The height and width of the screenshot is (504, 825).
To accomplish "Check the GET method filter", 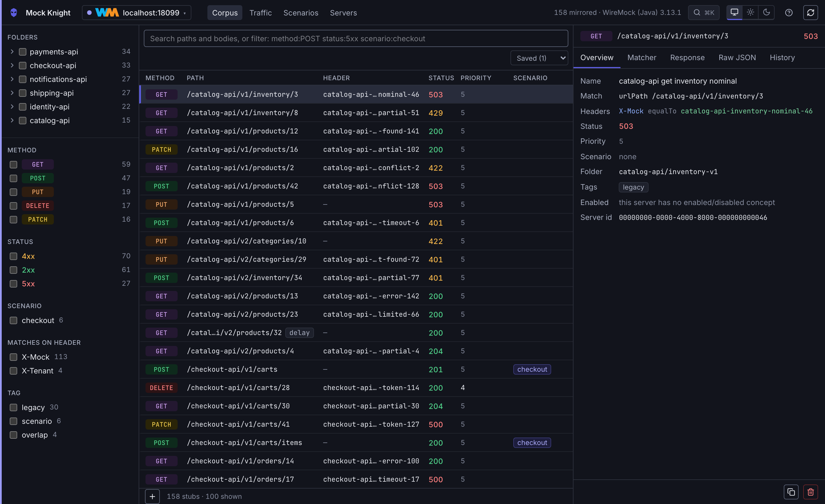I will point(13,165).
